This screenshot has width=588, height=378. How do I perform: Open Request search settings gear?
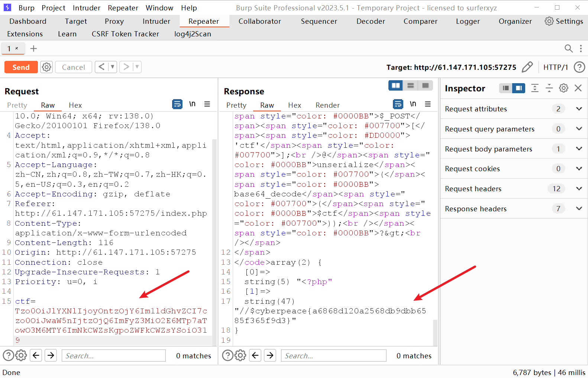click(x=21, y=355)
